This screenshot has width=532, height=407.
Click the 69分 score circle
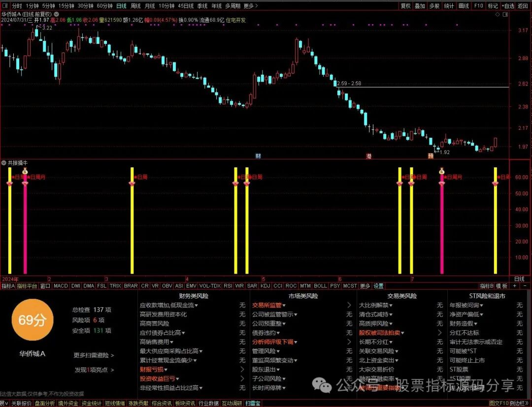click(x=32, y=320)
